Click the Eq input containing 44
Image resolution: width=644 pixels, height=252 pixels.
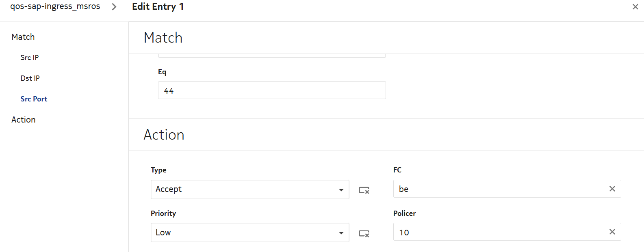[271, 90]
